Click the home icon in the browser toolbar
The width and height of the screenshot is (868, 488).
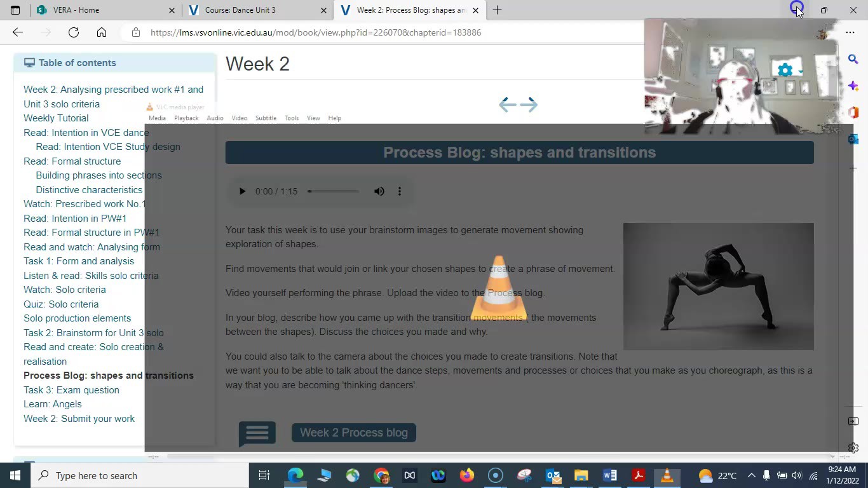click(101, 32)
